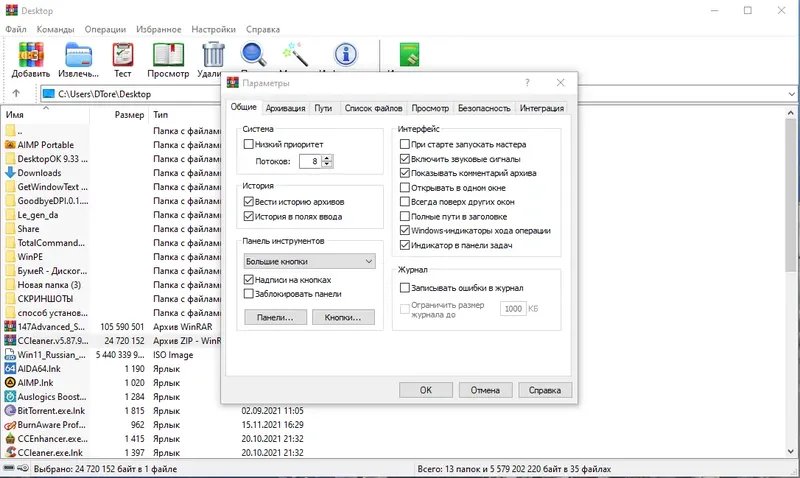The height and width of the screenshot is (478, 800).
Task: Click the Извлечь (Extract) toolbar icon
Action: 78,55
